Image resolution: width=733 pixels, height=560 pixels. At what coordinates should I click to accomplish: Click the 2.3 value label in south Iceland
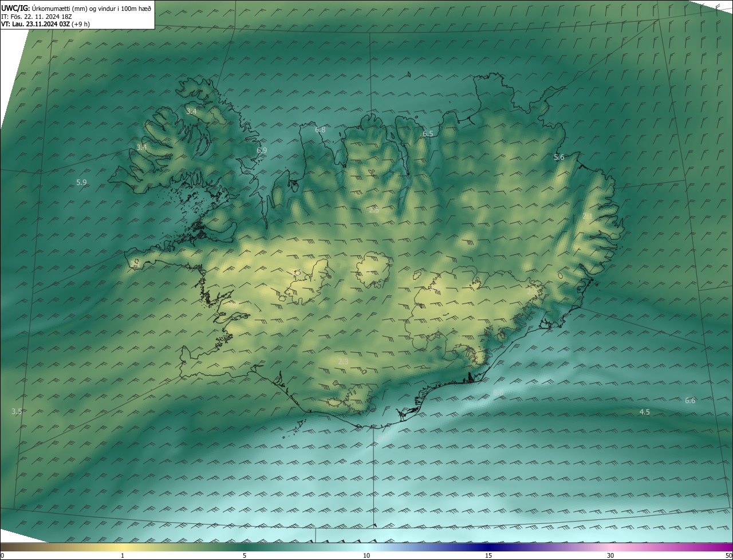coord(343,362)
